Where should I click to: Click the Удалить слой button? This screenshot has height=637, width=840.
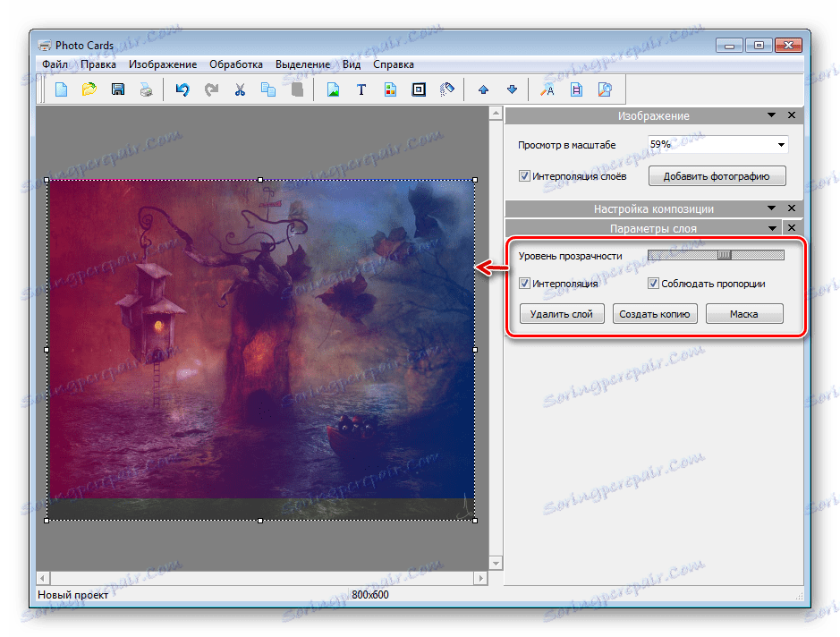click(562, 314)
